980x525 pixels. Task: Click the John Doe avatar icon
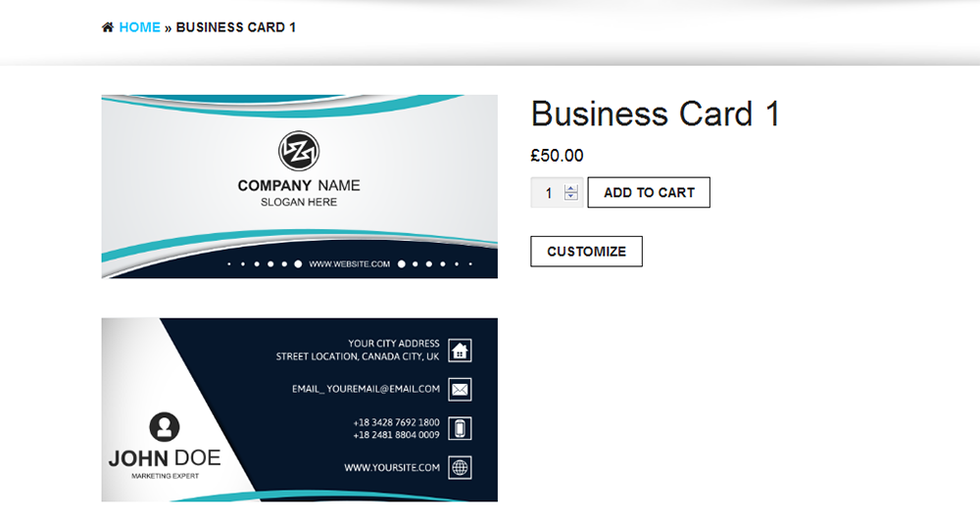coord(165,427)
